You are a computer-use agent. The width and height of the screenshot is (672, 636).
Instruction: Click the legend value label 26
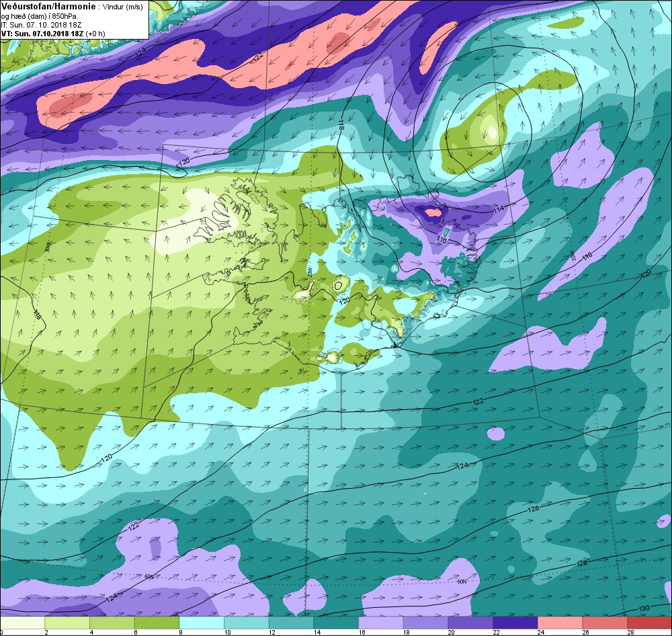(x=584, y=632)
